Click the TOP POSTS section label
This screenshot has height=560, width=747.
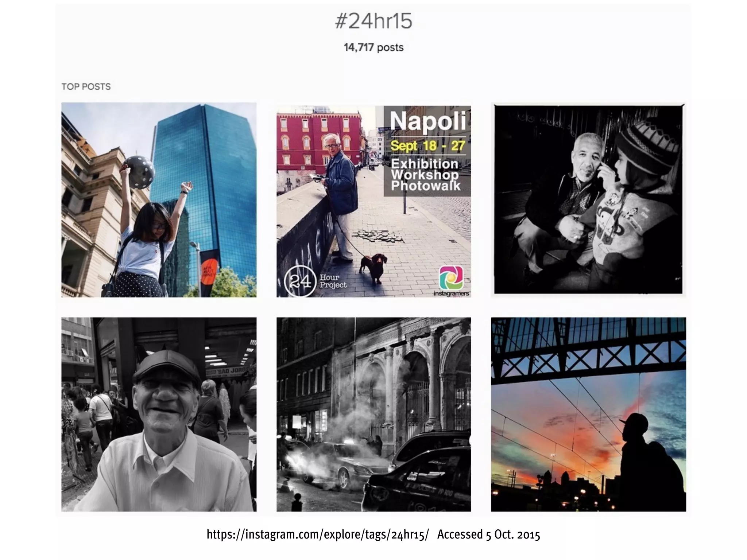coord(86,87)
